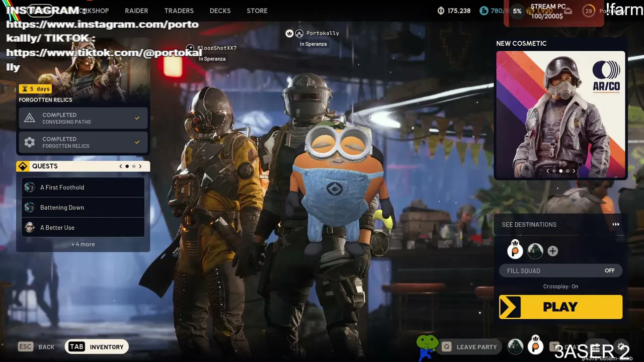
Task: Expand destinations with the triple-arrow icon
Action: 616,225
